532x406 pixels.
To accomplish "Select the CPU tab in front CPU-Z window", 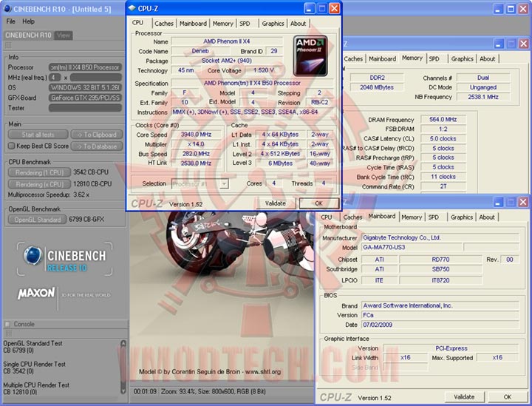I will coord(137,23).
